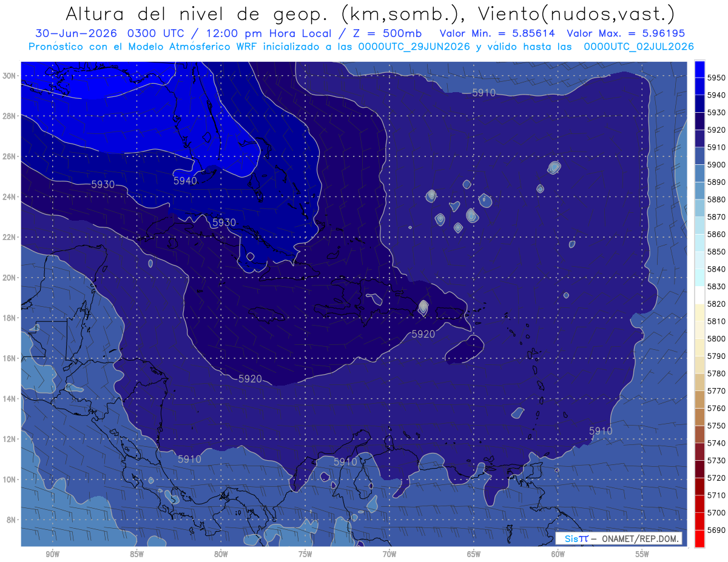The width and height of the screenshot is (728, 562).
Task: Click the longitude axis label 70W
Action: 389,554
